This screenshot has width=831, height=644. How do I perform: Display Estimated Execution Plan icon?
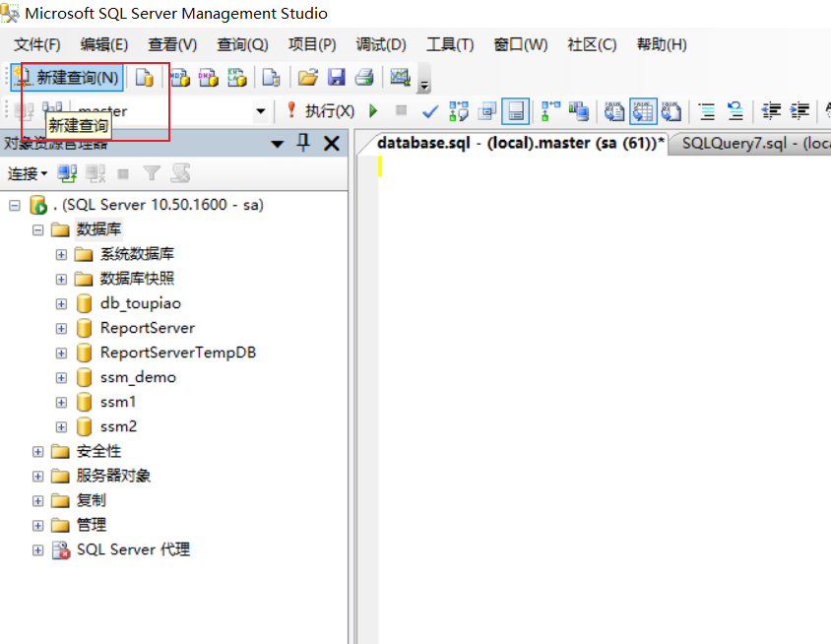[459, 111]
